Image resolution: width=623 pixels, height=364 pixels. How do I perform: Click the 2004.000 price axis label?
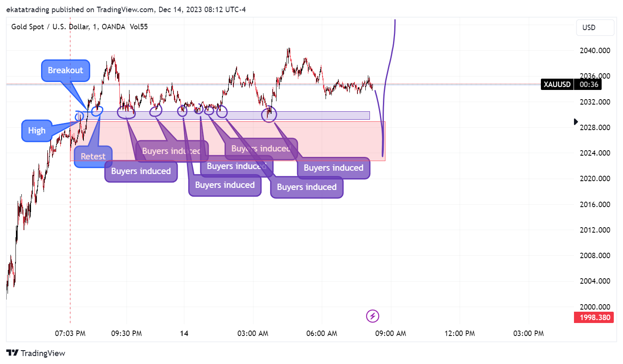click(x=595, y=281)
